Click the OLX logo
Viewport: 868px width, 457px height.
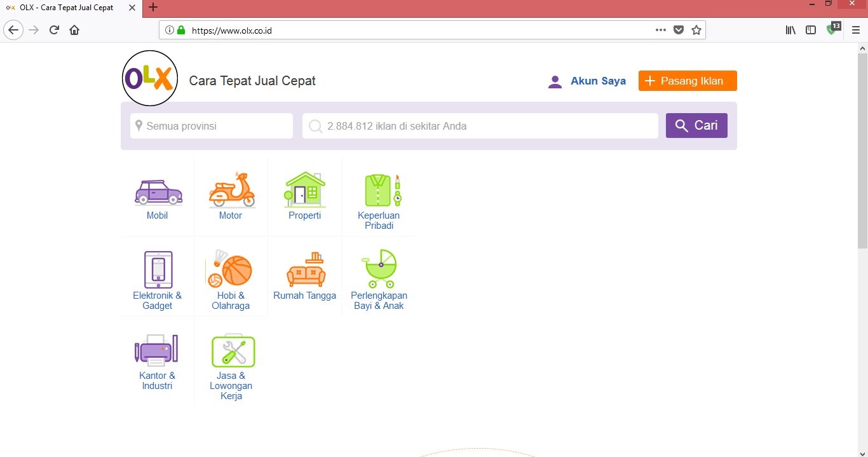[x=149, y=78]
